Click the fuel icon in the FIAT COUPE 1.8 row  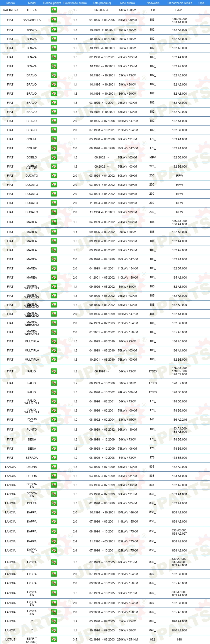tap(54, 139)
